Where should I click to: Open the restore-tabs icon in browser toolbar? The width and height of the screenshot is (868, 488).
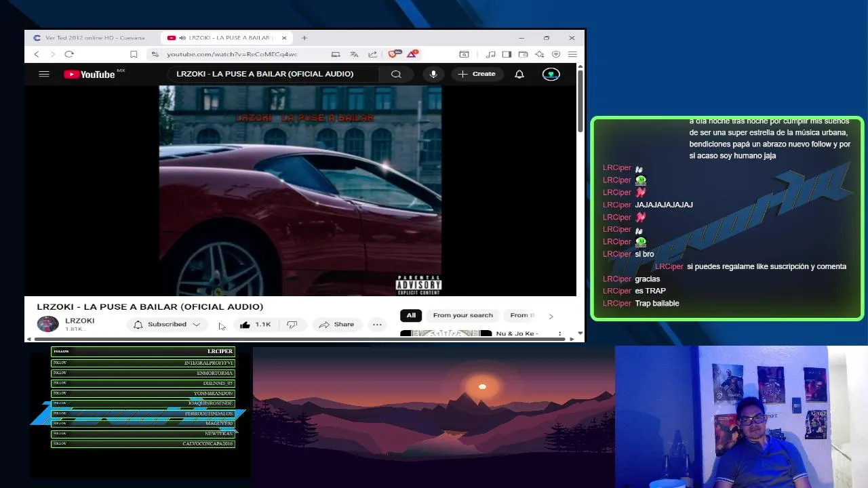pyautogui.click(x=464, y=54)
